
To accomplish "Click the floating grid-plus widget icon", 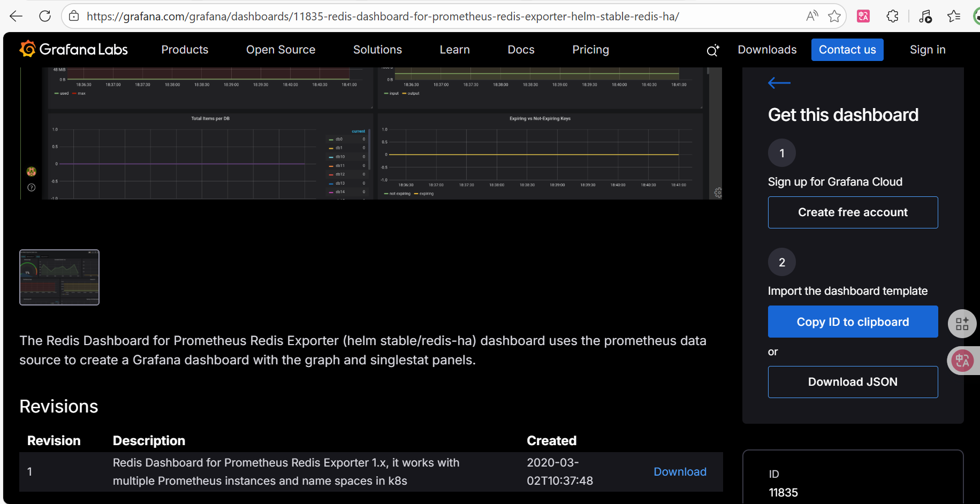I will tap(962, 324).
